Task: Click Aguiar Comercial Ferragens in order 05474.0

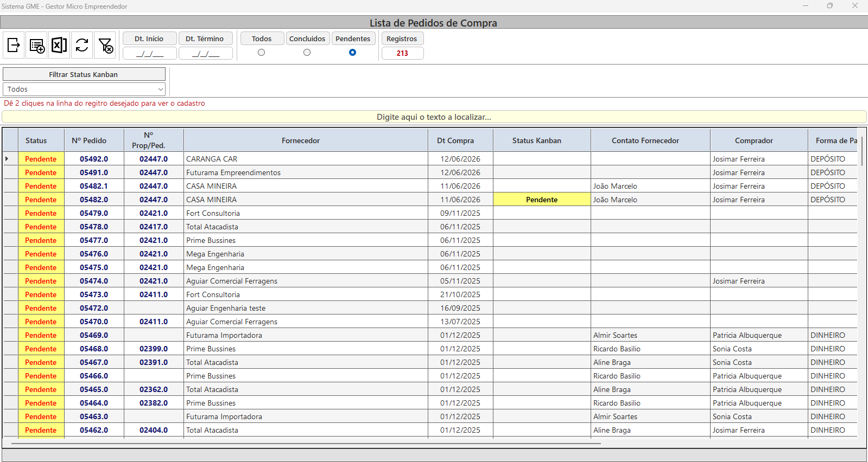Action: click(x=232, y=281)
